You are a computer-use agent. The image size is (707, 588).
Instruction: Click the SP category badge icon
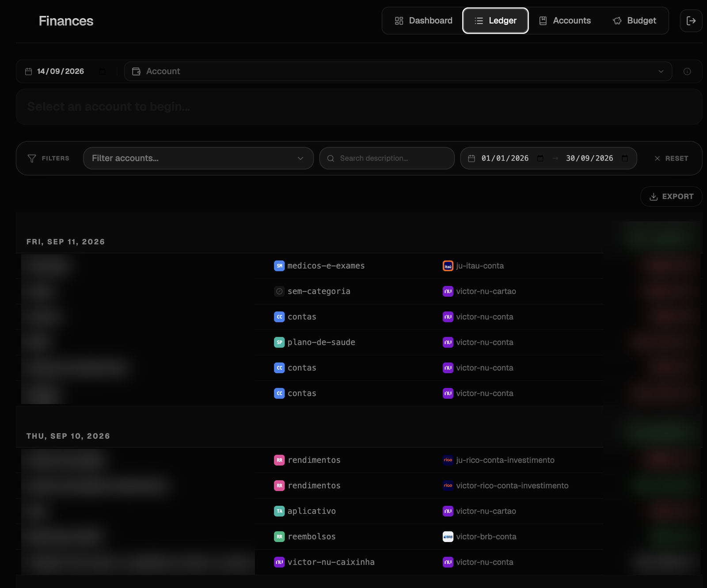279,342
